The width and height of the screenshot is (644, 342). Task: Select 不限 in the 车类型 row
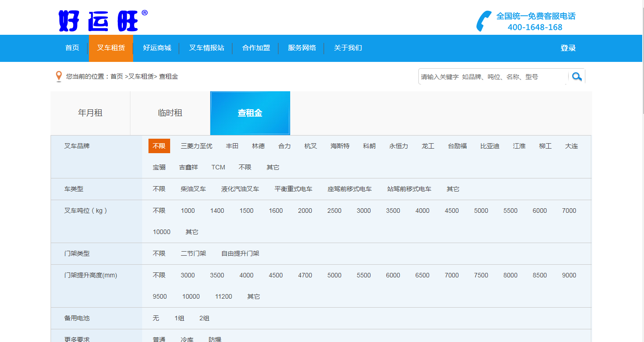159,189
